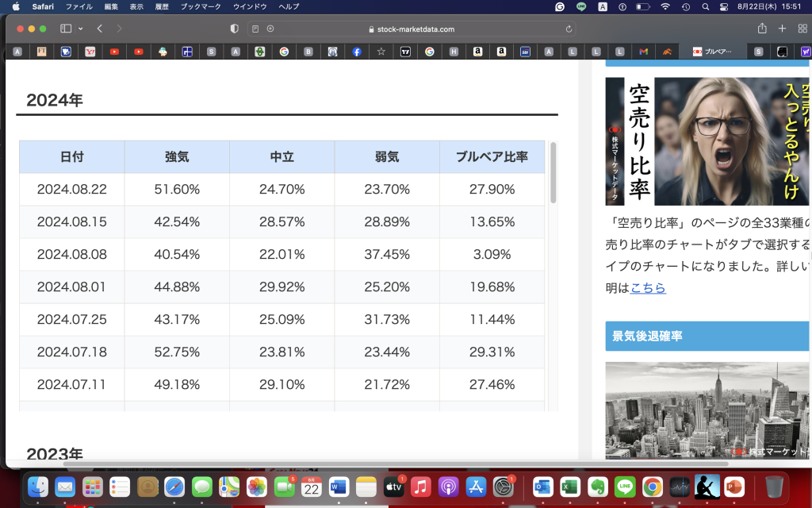Image resolution: width=812 pixels, height=508 pixels.
Task: Reload the stock-marketdata.com page
Action: tap(569, 28)
